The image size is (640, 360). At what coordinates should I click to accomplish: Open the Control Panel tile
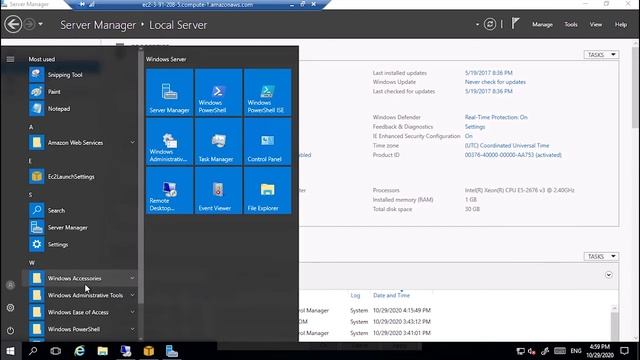click(267, 141)
